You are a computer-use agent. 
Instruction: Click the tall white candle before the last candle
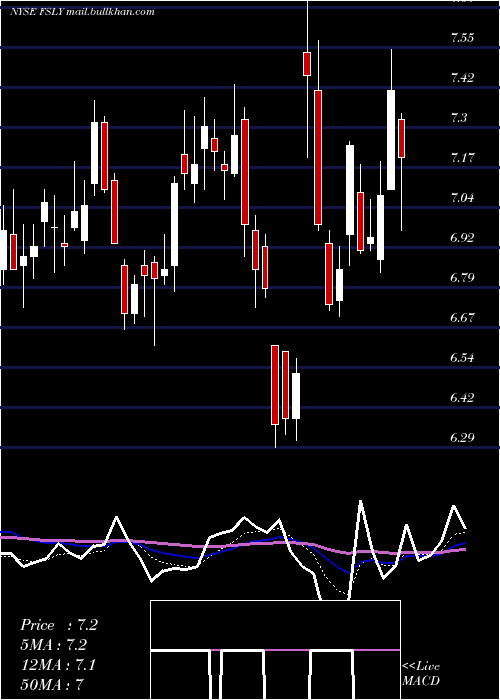(391, 140)
